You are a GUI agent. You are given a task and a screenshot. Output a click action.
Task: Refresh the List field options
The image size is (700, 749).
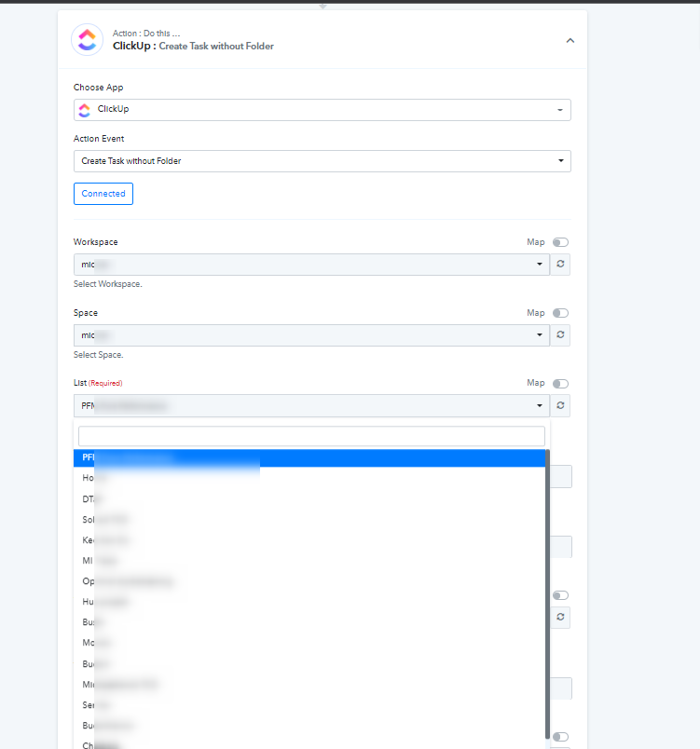560,405
